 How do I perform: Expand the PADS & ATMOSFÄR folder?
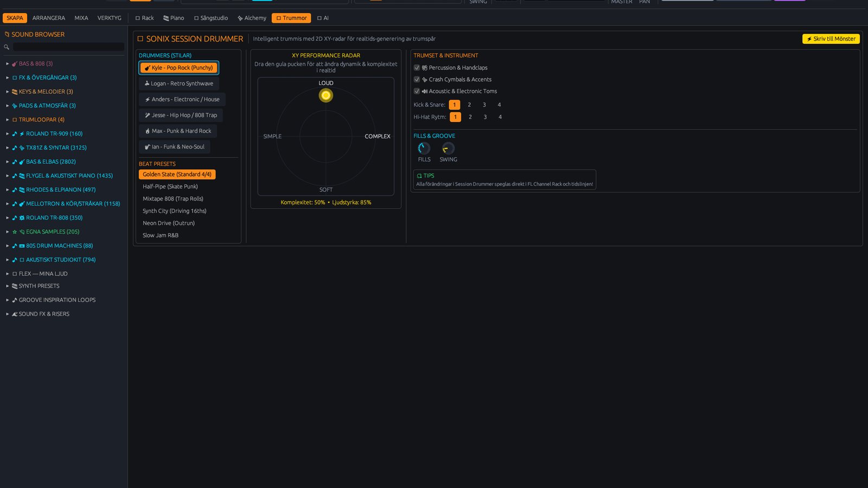(8, 106)
